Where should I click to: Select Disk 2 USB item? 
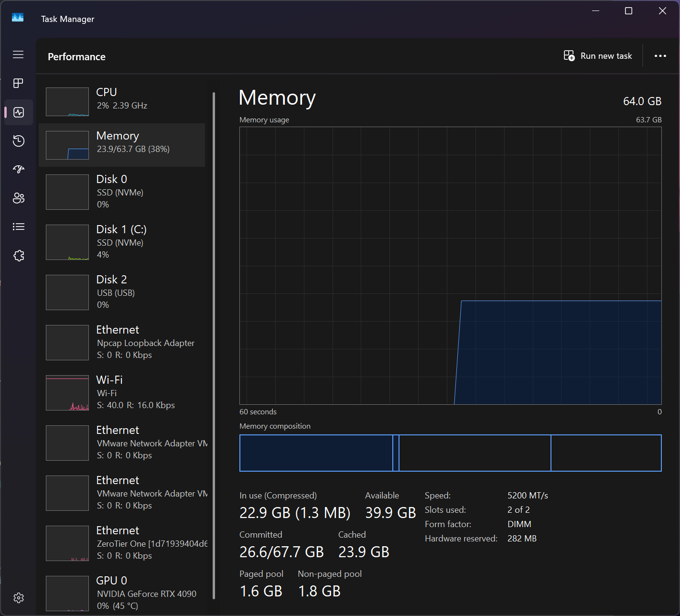tap(122, 292)
